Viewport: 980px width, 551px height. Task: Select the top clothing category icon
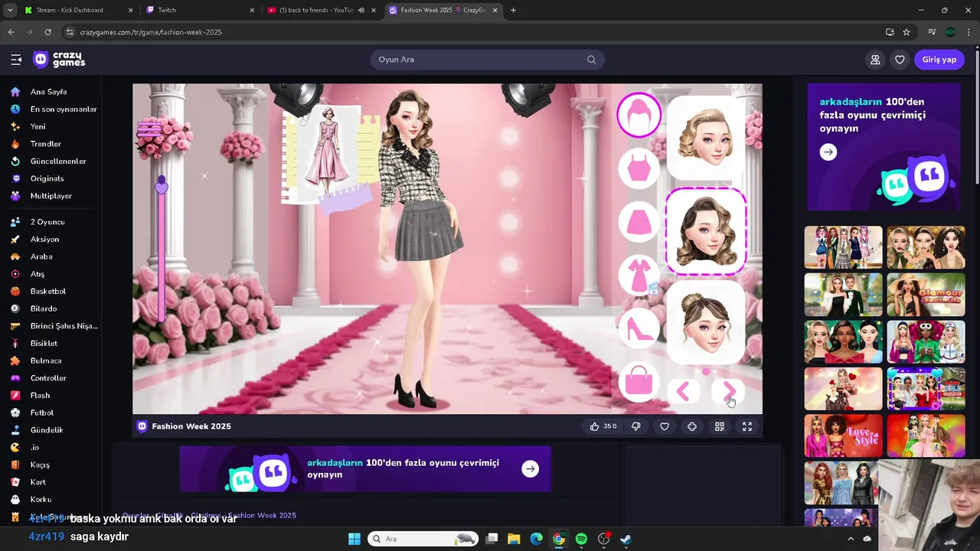(639, 169)
